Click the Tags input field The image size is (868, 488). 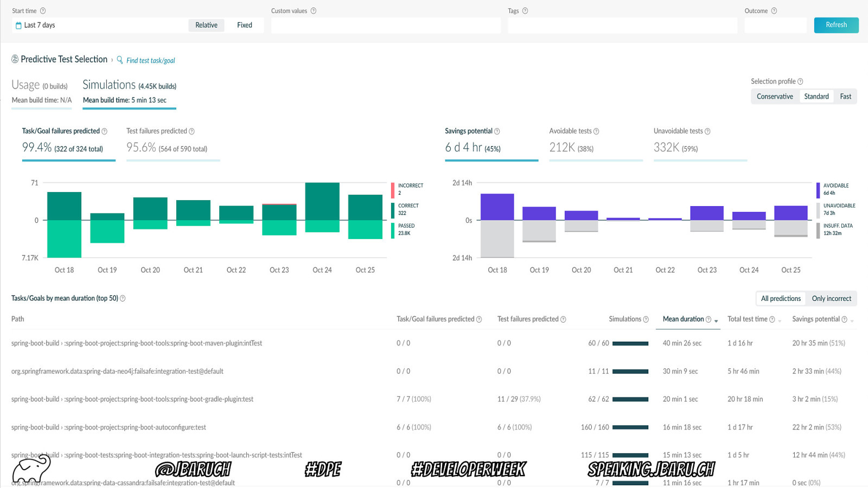point(622,25)
